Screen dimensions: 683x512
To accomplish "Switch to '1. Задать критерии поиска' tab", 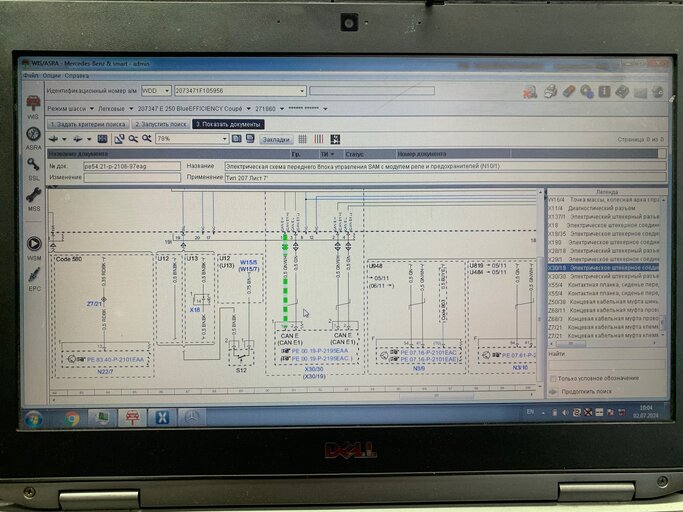I will [88, 124].
